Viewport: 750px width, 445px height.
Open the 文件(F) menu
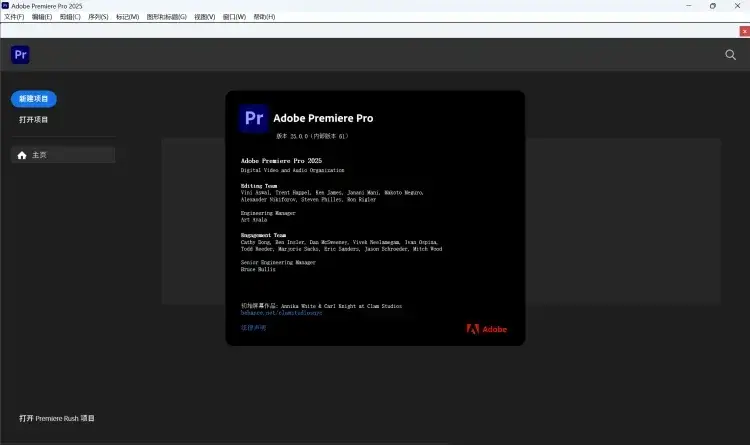14,17
